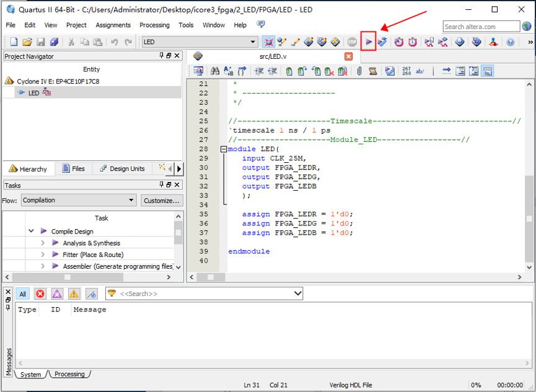This screenshot has height=392, width=536.
Task: Collapse the Compile Design task
Action: [x=31, y=231]
